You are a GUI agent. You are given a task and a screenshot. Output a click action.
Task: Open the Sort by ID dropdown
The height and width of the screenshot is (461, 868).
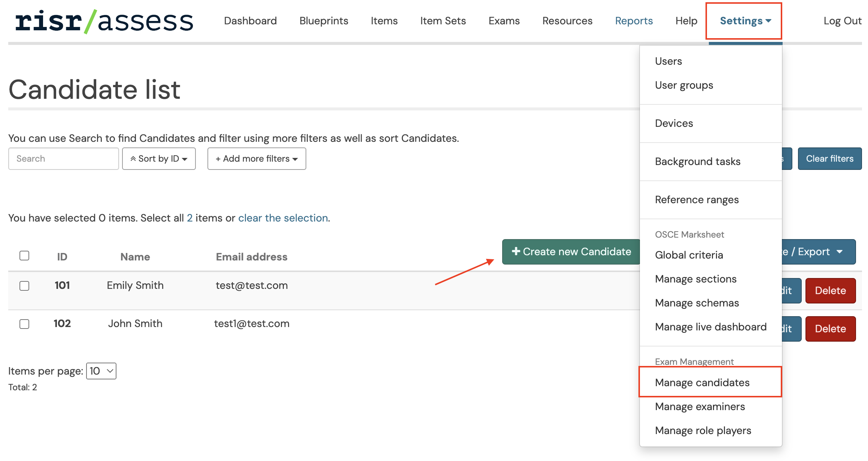point(159,159)
